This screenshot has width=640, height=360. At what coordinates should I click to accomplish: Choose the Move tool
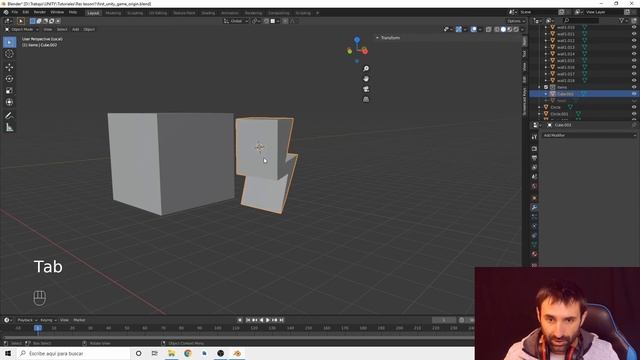tap(9, 67)
